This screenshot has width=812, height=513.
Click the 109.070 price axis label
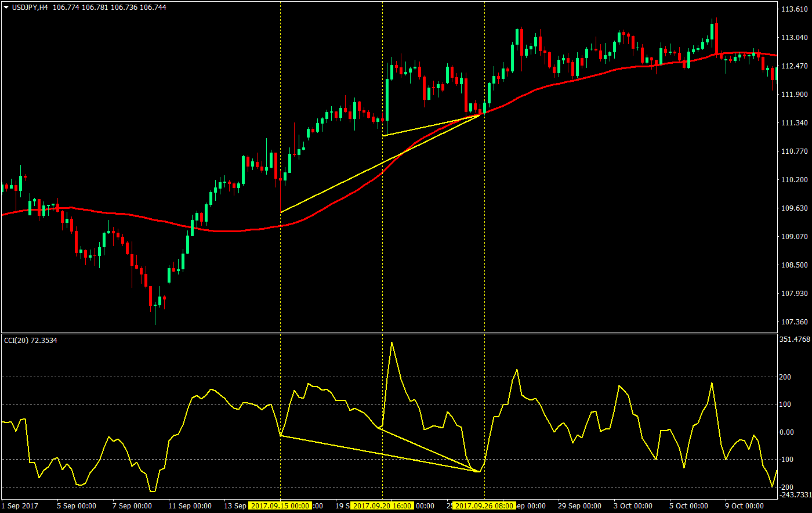click(x=795, y=236)
